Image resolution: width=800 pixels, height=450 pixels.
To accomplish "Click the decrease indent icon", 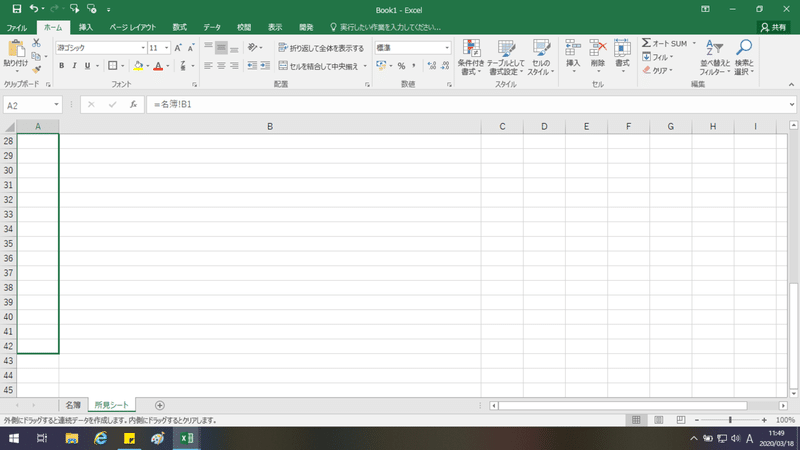I will coord(252,66).
